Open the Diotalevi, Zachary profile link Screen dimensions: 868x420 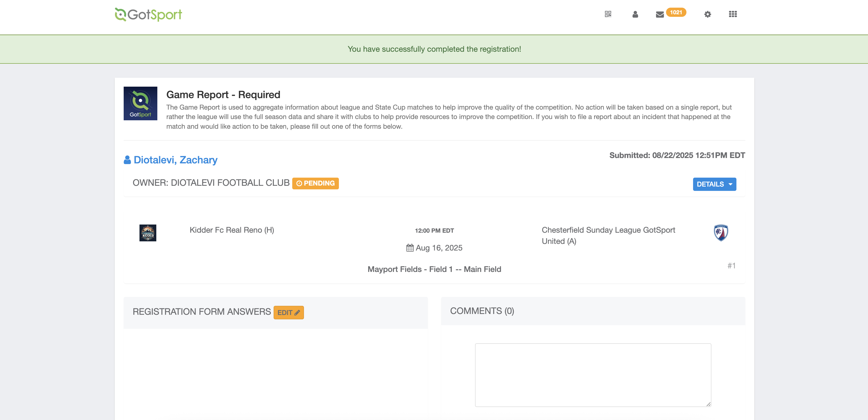[175, 160]
